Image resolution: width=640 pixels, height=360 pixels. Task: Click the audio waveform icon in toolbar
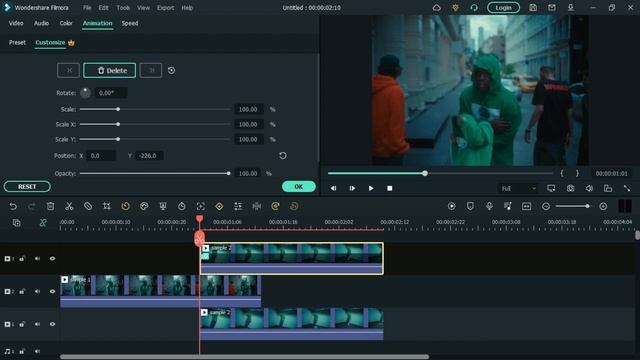point(257,207)
